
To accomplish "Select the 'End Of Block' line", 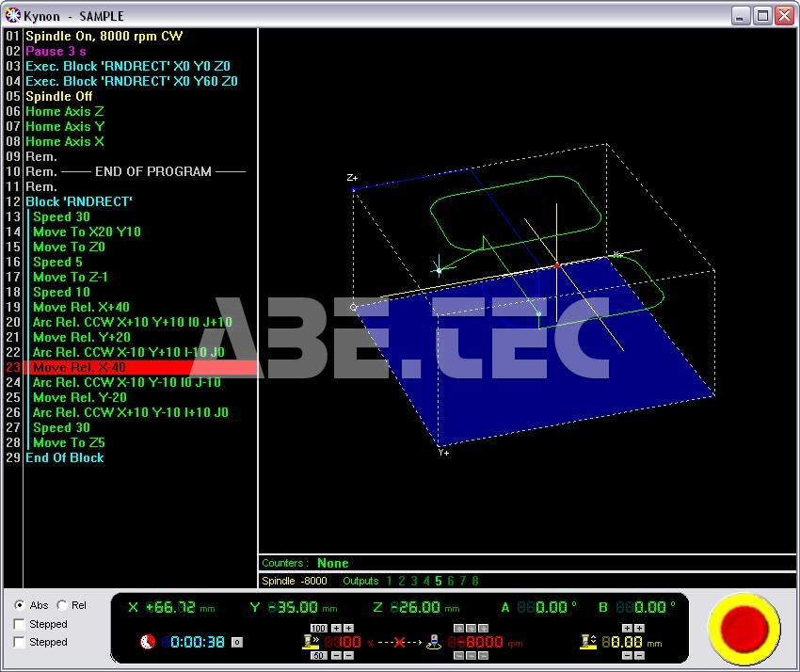I will 65,457.
